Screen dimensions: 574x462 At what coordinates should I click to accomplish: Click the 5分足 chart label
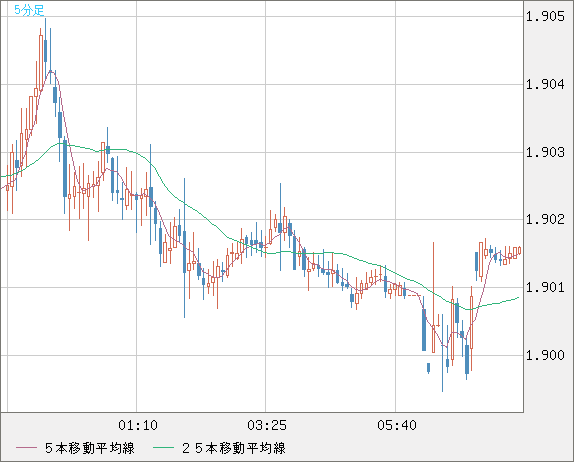[29, 10]
